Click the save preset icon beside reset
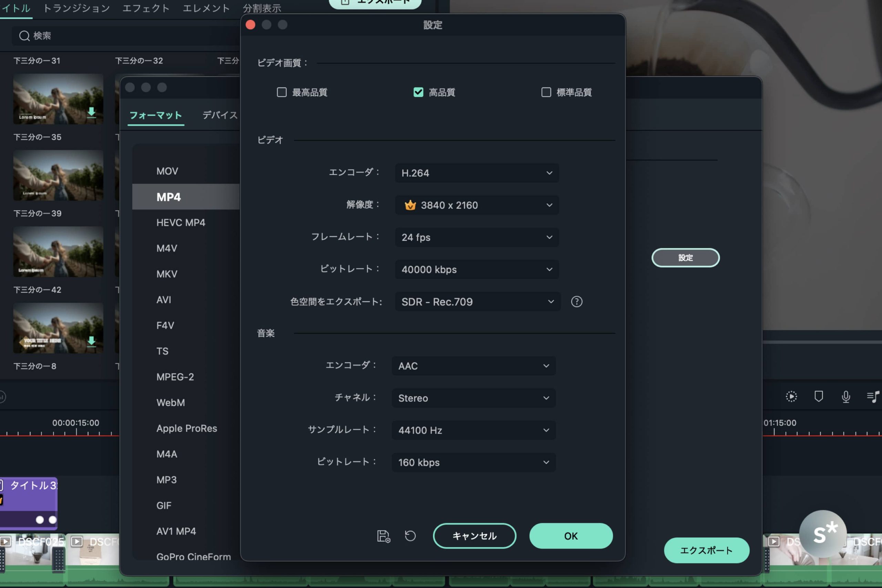The width and height of the screenshot is (882, 588). pos(383,536)
